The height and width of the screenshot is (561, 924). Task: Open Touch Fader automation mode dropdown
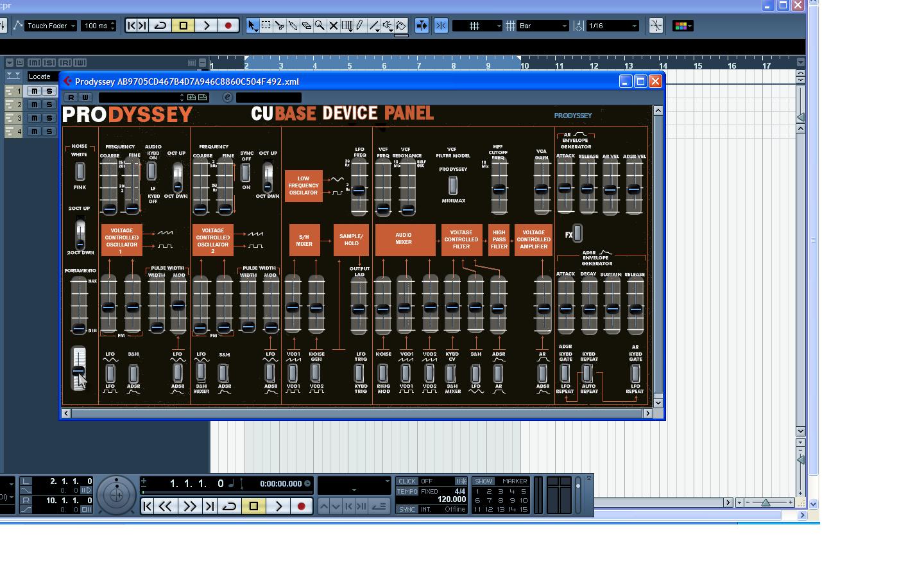click(x=51, y=26)
